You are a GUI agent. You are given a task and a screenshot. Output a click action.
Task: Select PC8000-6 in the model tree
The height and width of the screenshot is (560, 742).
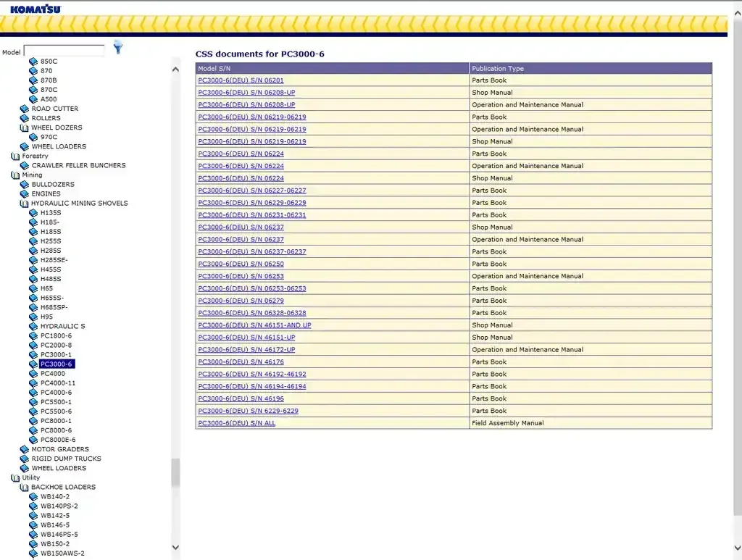56,430
